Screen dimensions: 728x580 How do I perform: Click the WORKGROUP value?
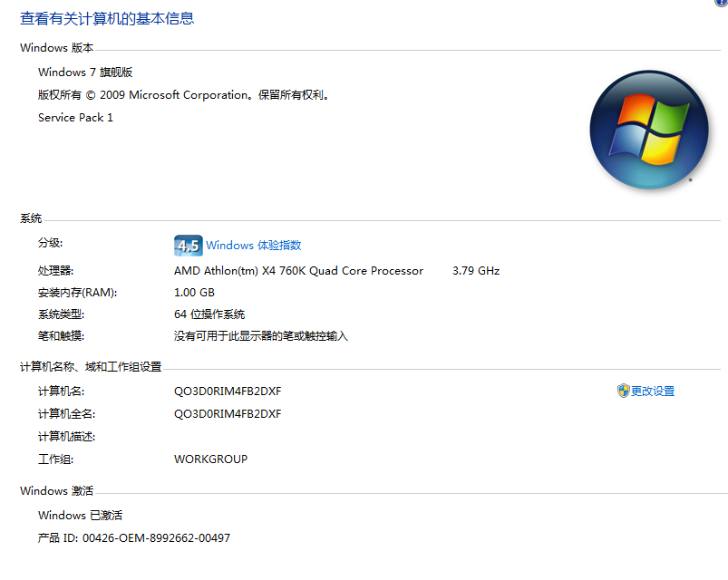(211, 459)
